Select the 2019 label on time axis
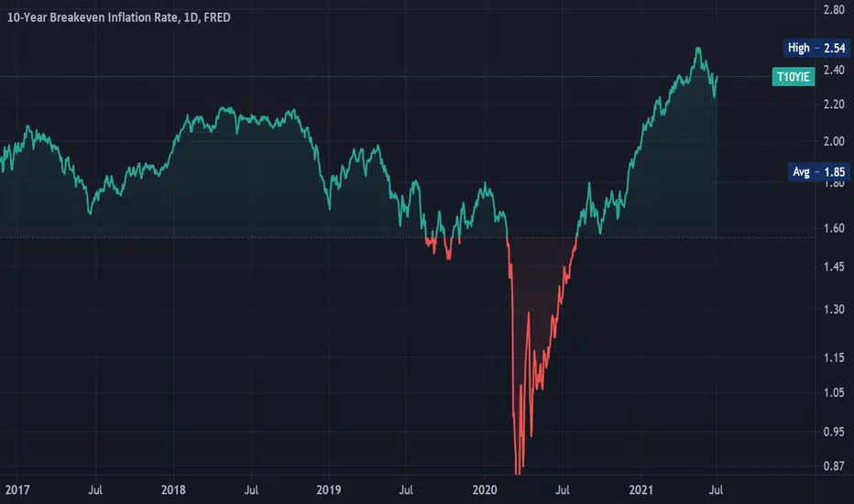The height and width of the screenshot is (504, 854). [328, 490]
